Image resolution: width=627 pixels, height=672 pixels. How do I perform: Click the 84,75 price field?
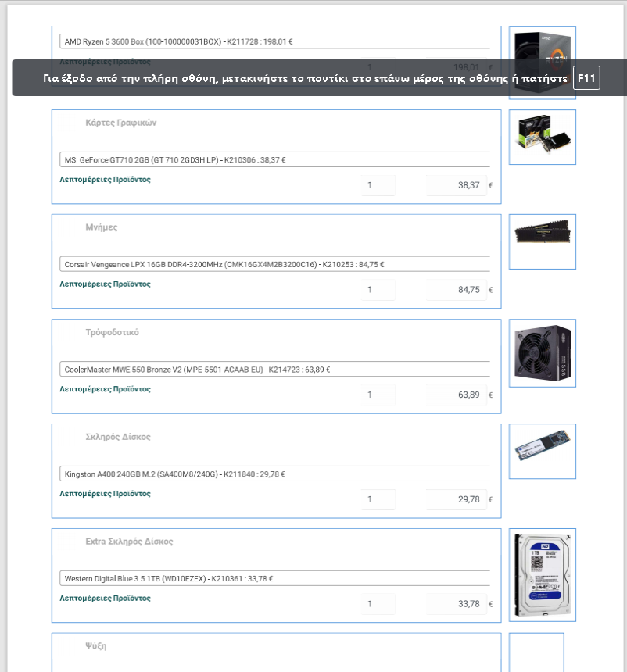(x=457, y=290)
